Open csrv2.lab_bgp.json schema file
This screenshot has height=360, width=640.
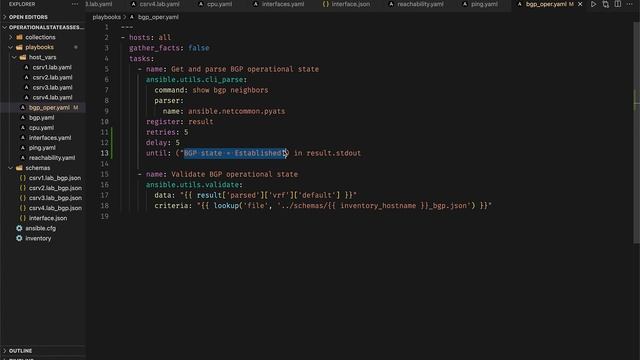point(55,188)
